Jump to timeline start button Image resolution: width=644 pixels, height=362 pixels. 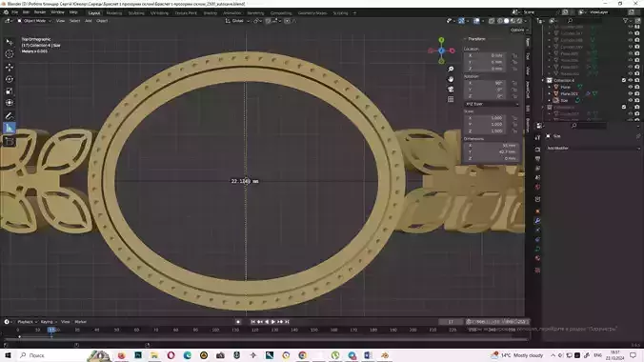pyautogui.click(x=252, y=322)
